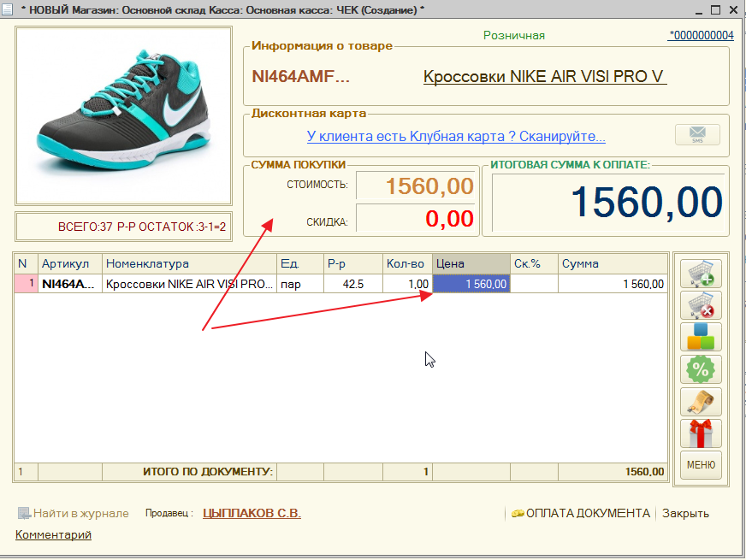The height and width of the screenshot is (560, 746).
Task: Maximize the receipt window
Action: (715, 9)
